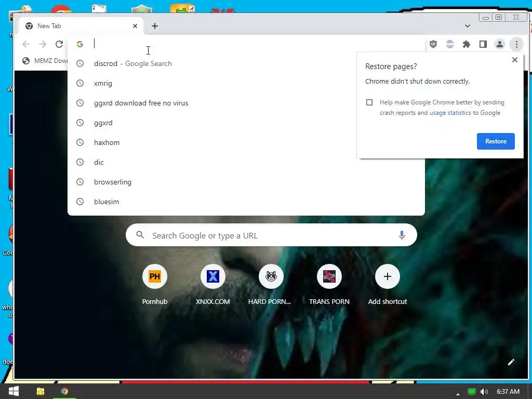Click the Restore button
Image resolution: width=532 pixels, height=399 pixels.
point(496,141)
